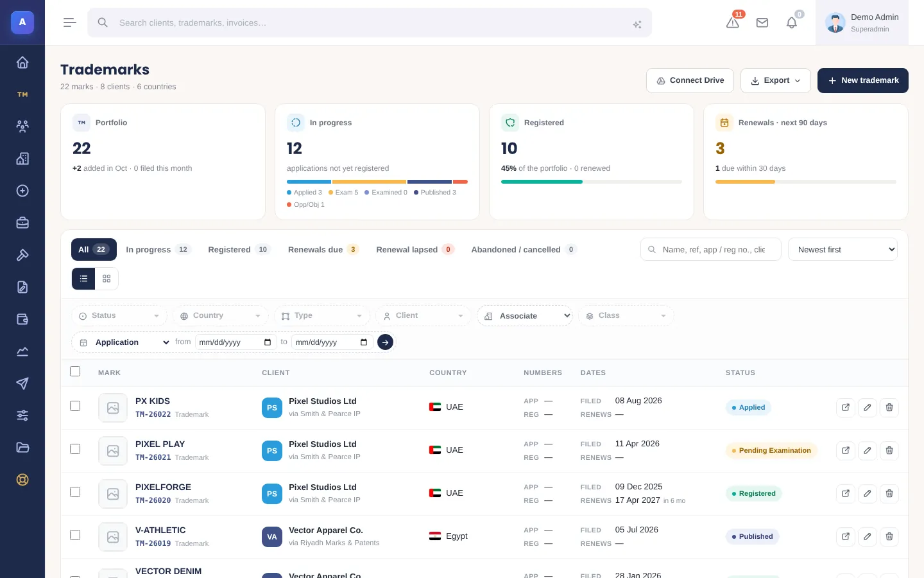Click the New trademark button
Screen dimensions: 924x578
(863, 80)
